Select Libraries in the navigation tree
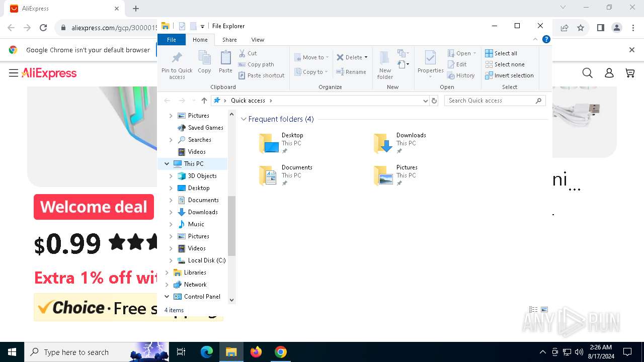Screen dimensions: 644x362 click(x=195, y=273)
